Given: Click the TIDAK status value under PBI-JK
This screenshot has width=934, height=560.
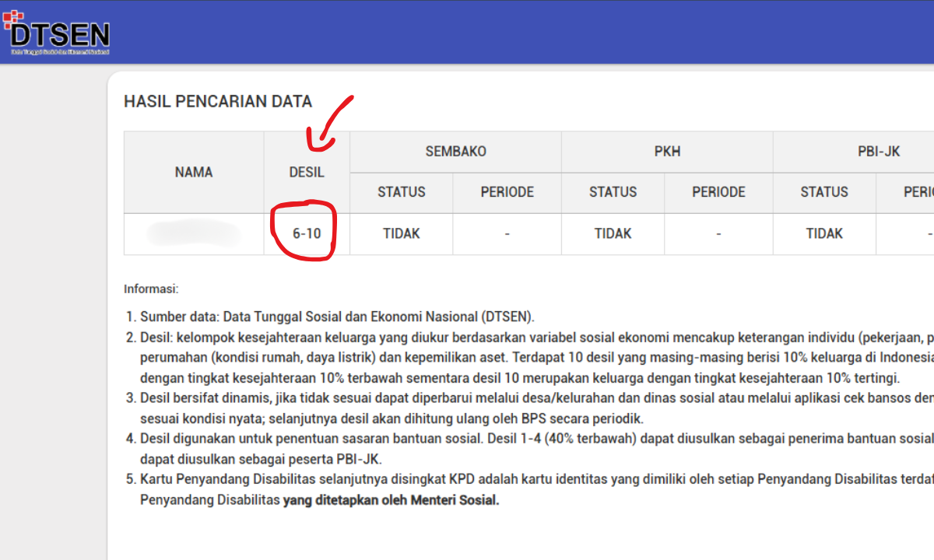Looking at the screenshot, I should point(824,233).
